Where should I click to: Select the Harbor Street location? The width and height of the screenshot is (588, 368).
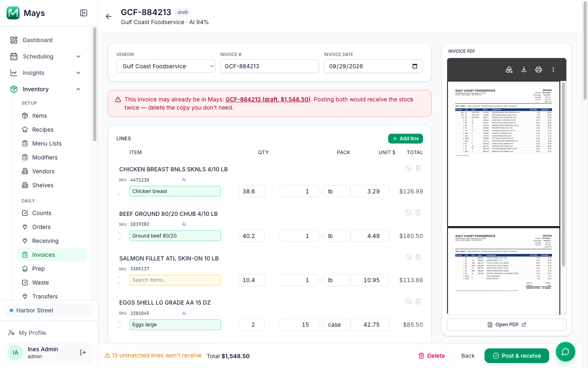(49, 310)
